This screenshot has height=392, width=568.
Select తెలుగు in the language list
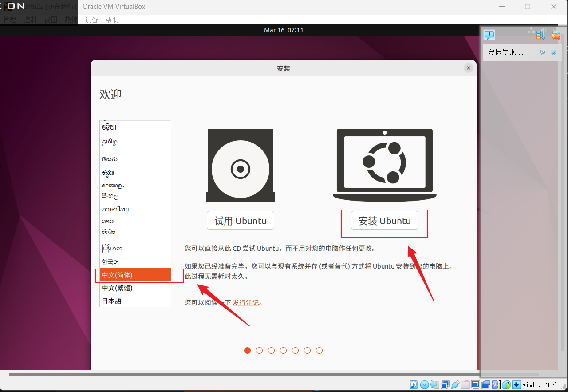coord(135,159)
